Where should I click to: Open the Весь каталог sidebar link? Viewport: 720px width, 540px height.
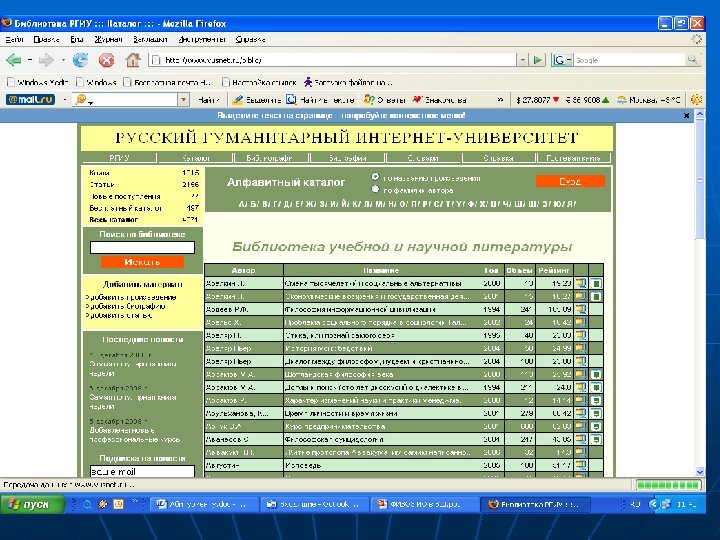point(113,219)
